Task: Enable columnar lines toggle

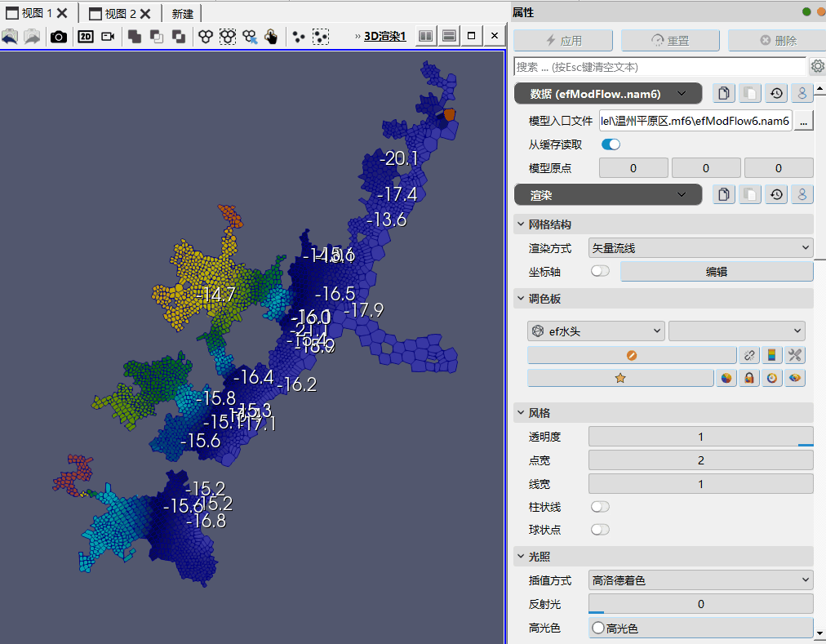Action: [x=600, y=506]
